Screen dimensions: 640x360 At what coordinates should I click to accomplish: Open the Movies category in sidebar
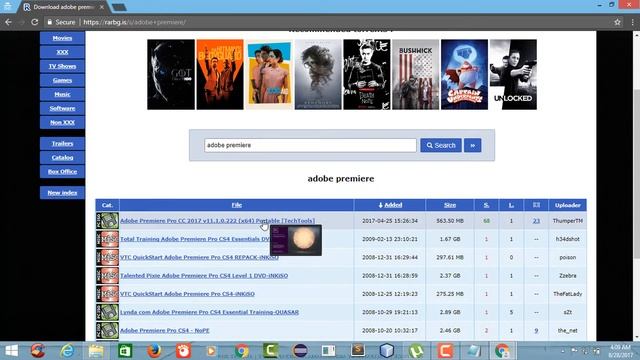pos(62,38)
